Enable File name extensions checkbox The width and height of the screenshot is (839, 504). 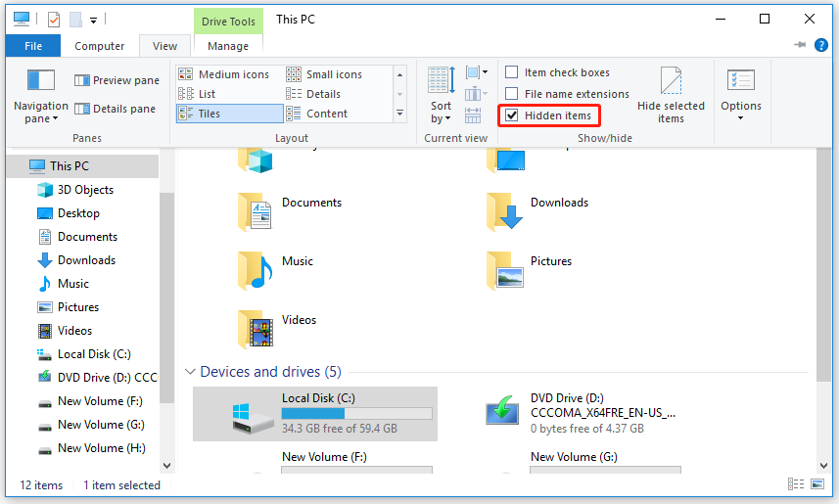pyautogui.click(x=512, y=94)
